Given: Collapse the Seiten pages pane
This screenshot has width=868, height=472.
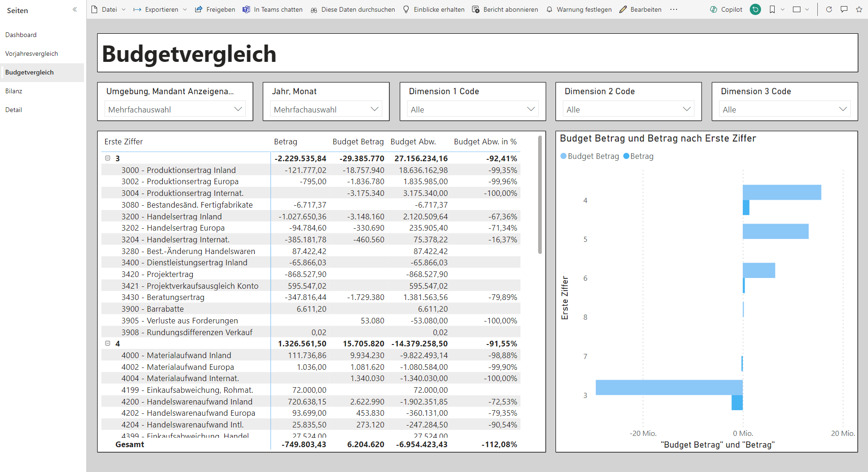Looking at the screenshot, I should click(75, 9).
